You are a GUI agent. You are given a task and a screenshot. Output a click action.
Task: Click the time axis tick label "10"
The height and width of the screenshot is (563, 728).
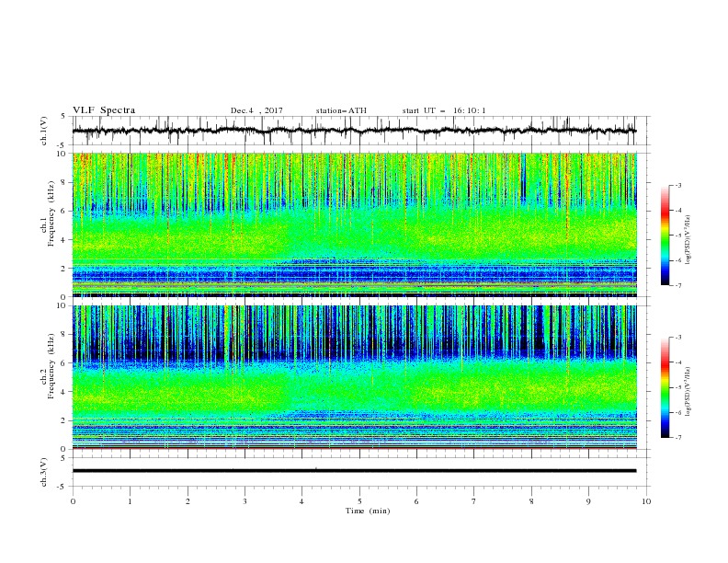pyautogui.click(x=646, y=501)
